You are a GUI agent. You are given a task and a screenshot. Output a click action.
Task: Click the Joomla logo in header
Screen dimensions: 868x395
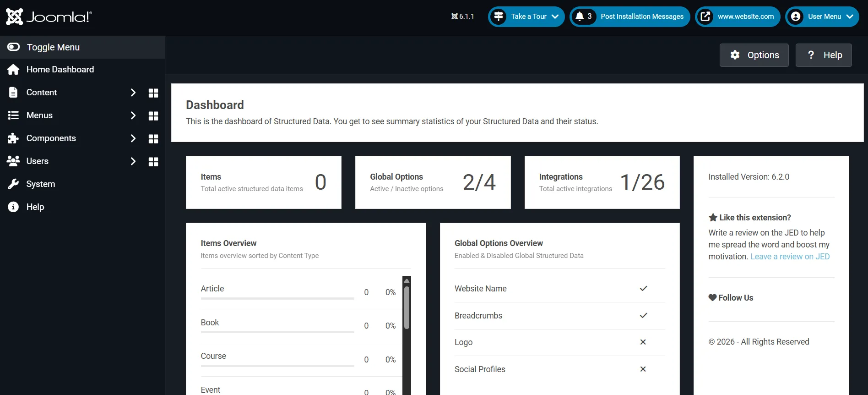pos(49,17)
